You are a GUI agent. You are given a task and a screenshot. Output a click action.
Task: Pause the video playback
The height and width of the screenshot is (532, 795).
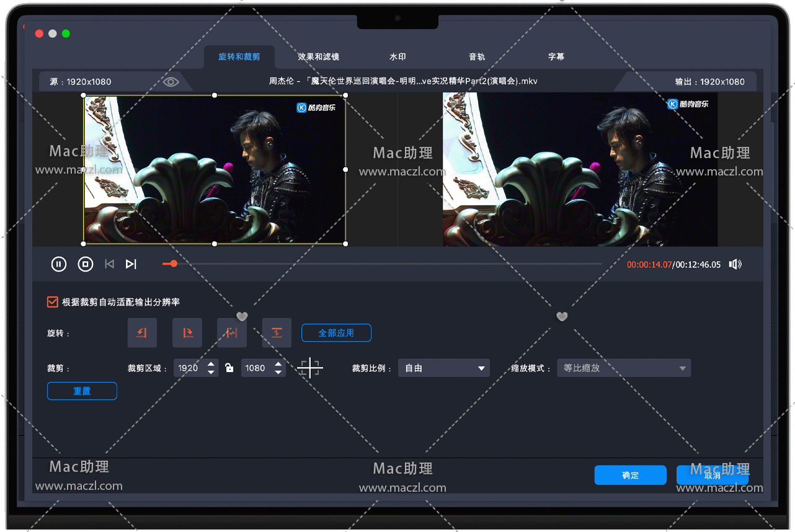[58, 264]
